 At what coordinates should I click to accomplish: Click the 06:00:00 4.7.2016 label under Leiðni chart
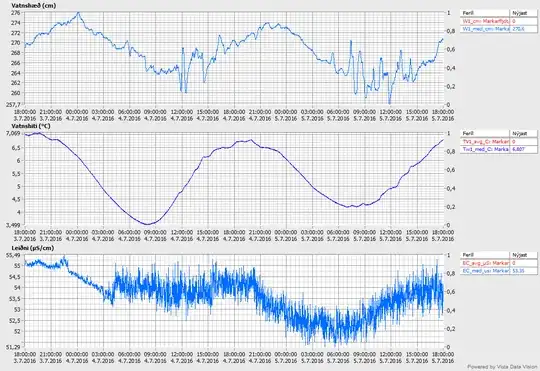(x=129, y=357)
